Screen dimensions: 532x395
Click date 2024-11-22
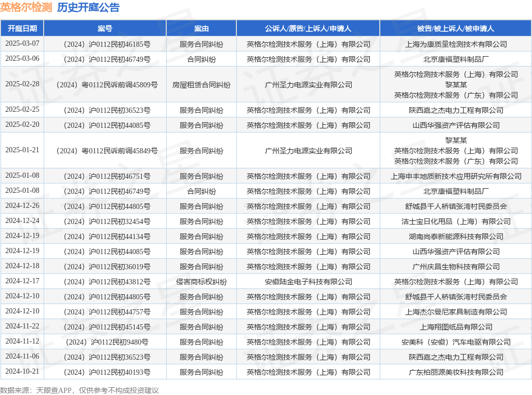(x=22, y=326)
